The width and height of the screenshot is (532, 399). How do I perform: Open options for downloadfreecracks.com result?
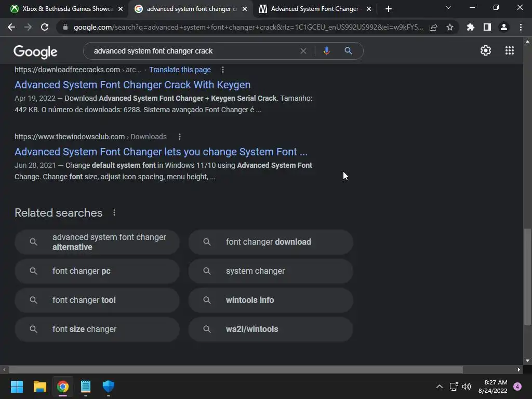point(222,70)
